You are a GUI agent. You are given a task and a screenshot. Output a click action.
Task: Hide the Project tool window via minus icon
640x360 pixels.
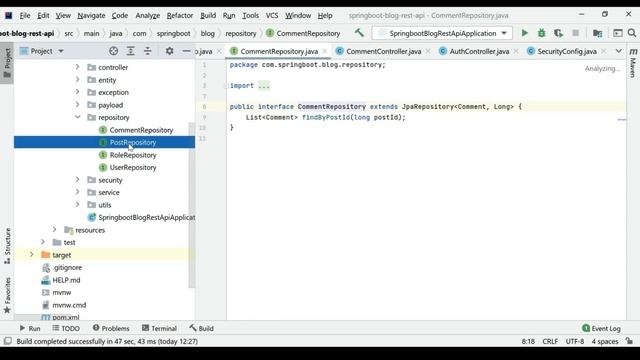pos(186,51)
